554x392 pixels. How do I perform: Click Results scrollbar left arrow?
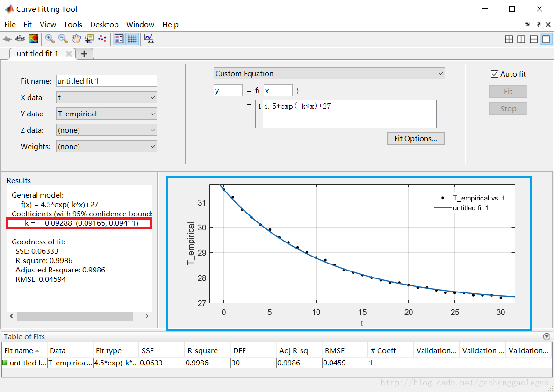pyautogui.click(x=12, y=316)
